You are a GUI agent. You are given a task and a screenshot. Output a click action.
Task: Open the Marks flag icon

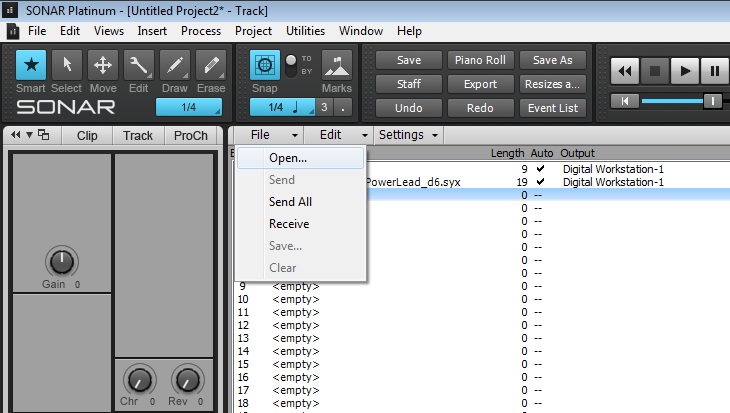[337, 65]
